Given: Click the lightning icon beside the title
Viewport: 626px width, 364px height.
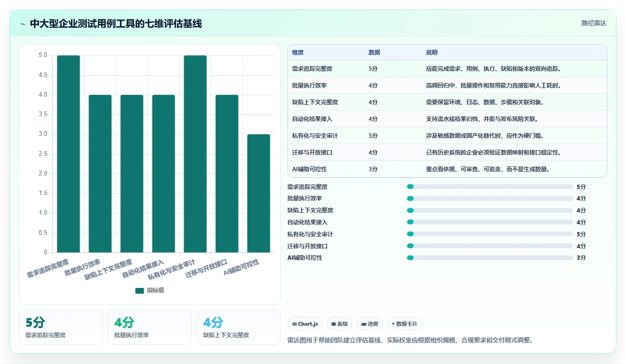Looking at the screenshot, I should click(x=22, y=24).
